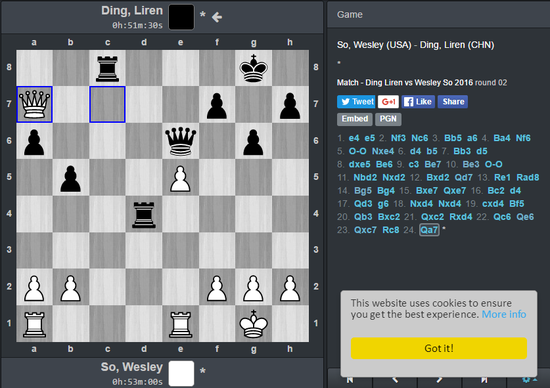
Task: Click the Embed button
Action: pos(355,119)
